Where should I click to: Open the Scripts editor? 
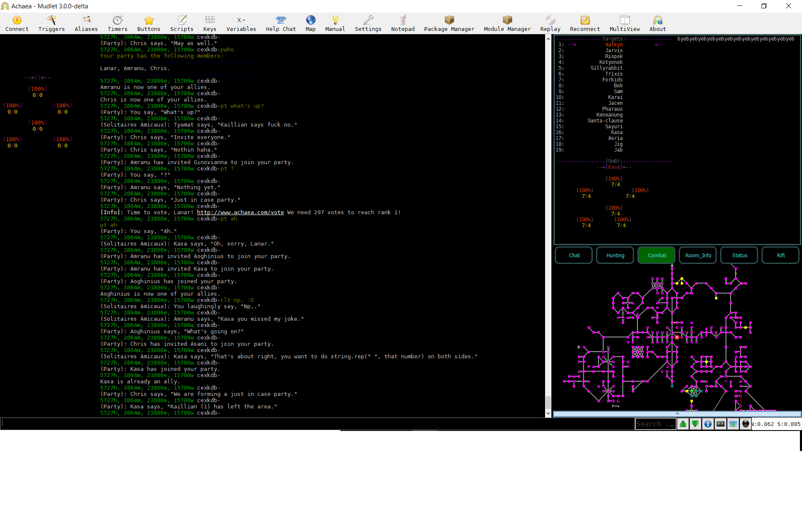(x=182, y=23)
